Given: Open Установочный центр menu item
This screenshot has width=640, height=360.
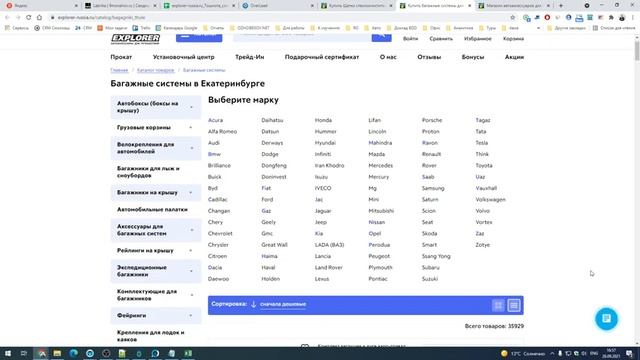Looking at the screenshot, I should tap(184, 57).
